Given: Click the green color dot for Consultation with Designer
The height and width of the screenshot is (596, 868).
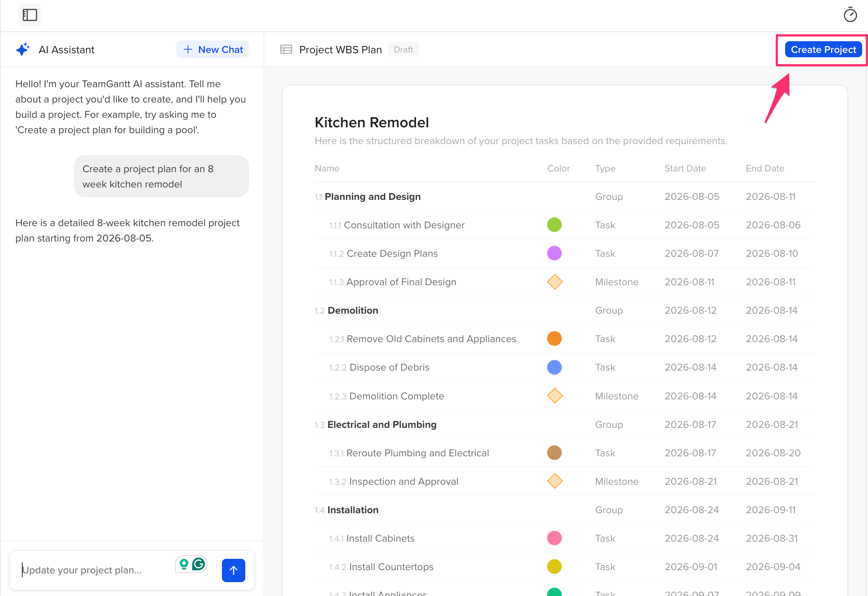Looking at the screenshot, I should 554,225.
